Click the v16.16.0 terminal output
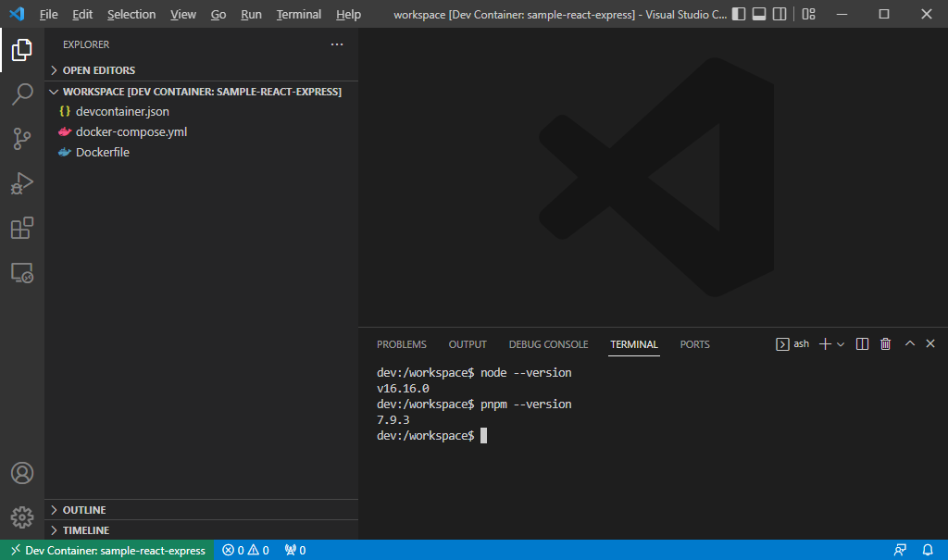The height and width of the screenshot is (560, 948). pos(403,388)
